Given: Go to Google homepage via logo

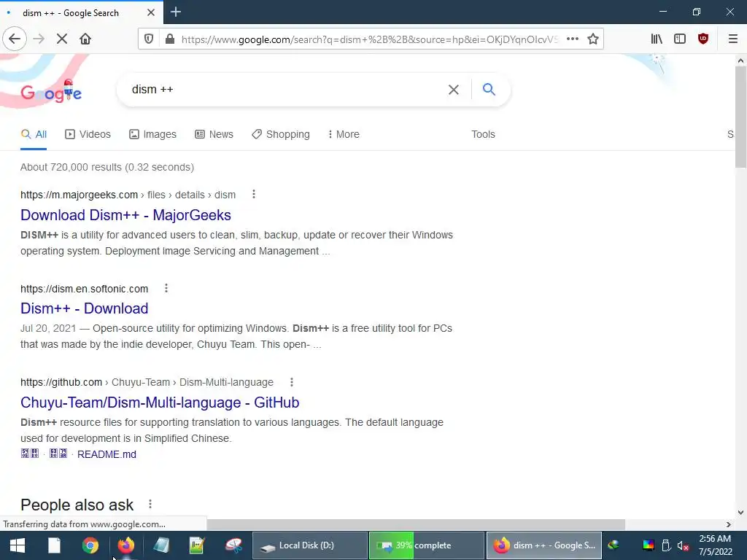Looking at the screenshot, I should pos(51,92).
